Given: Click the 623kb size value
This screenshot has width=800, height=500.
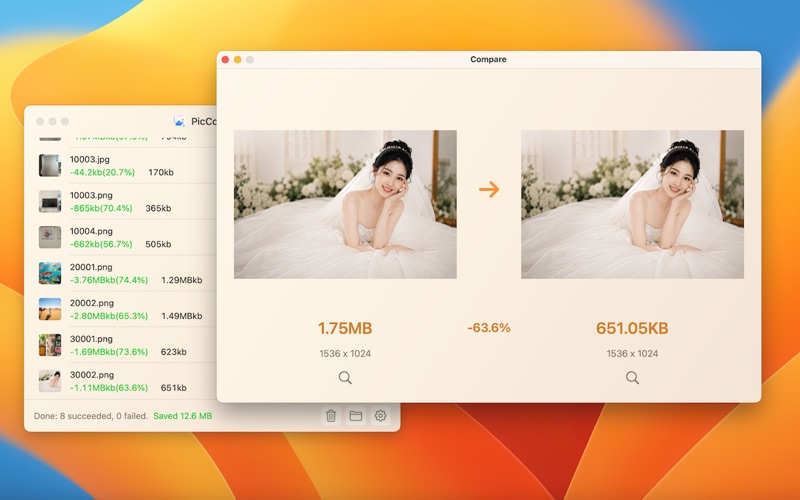Looking at the screenshot, I should point(173,352).
